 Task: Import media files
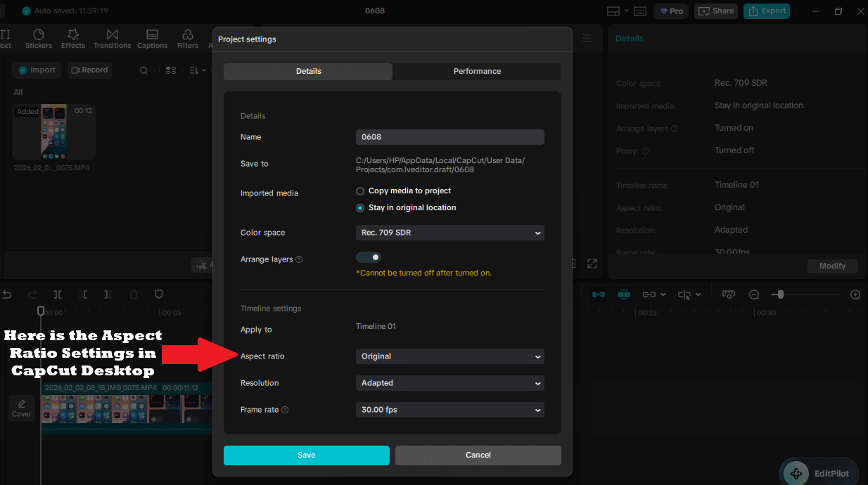tap(37, 70)
